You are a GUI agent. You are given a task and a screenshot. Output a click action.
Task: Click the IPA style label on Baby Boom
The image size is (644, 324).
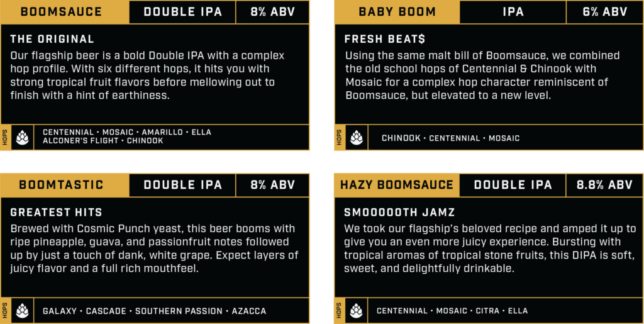click(x=513, y=12)
